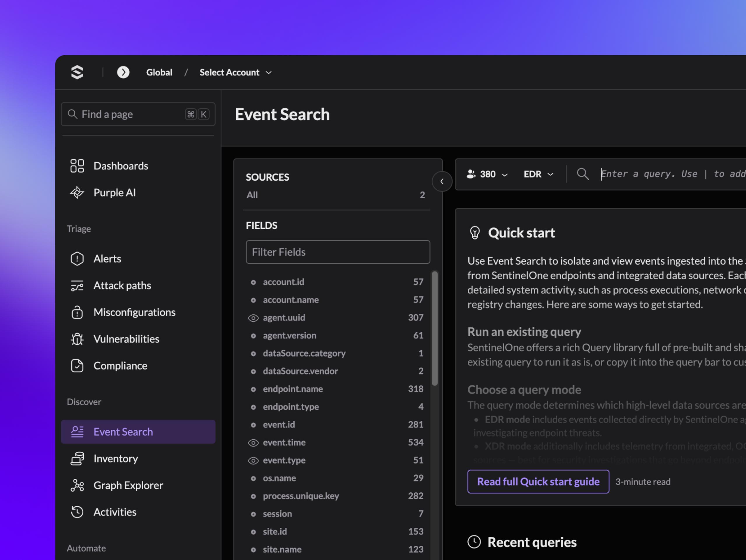Screen dimensions: 746x560
Task: Click the 318 count for endpoint.name
Action: [x=416, y=389]
